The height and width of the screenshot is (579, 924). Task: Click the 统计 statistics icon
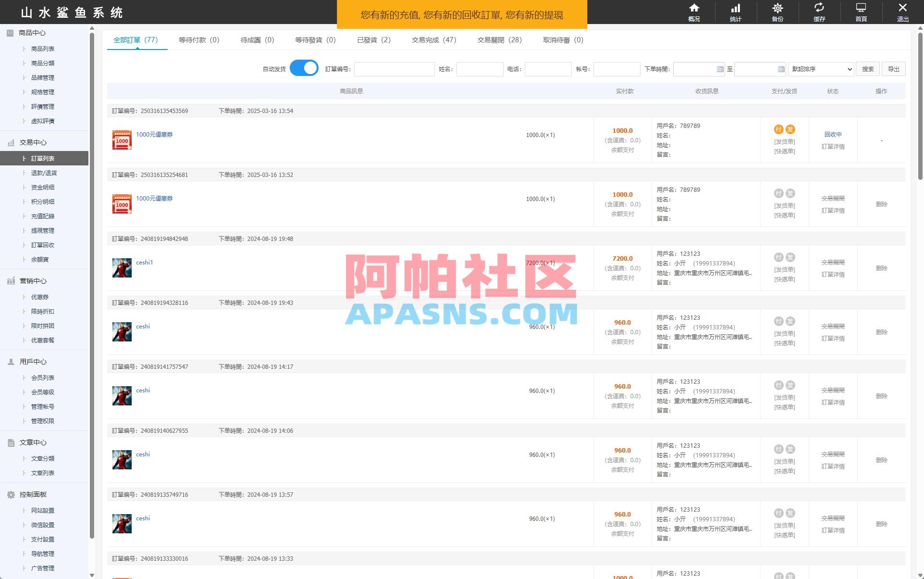pos(736,11)
